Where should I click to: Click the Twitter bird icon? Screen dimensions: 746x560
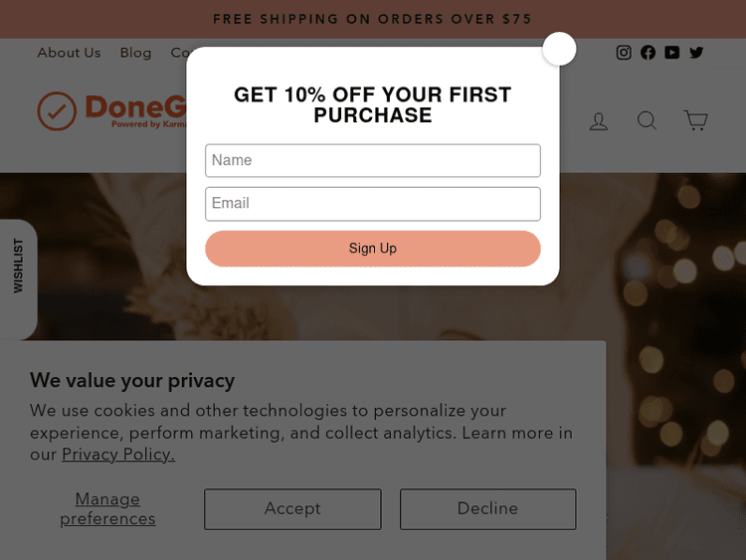696,53
